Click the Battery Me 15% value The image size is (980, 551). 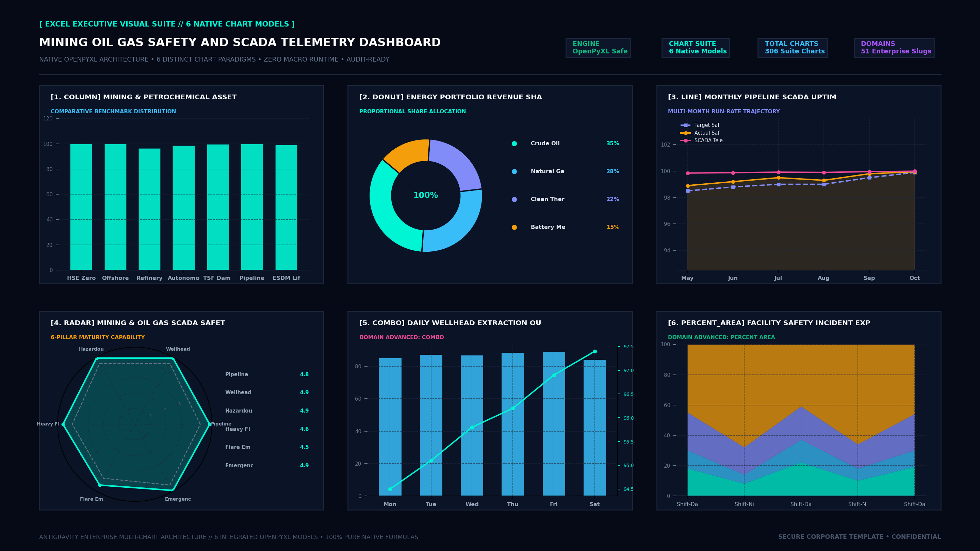(x=613, y=228)
